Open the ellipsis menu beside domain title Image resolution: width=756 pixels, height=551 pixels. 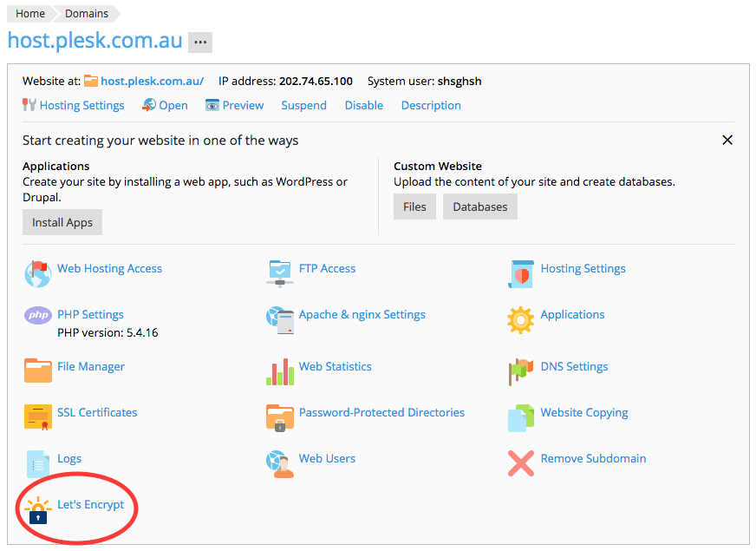(200, 42)
